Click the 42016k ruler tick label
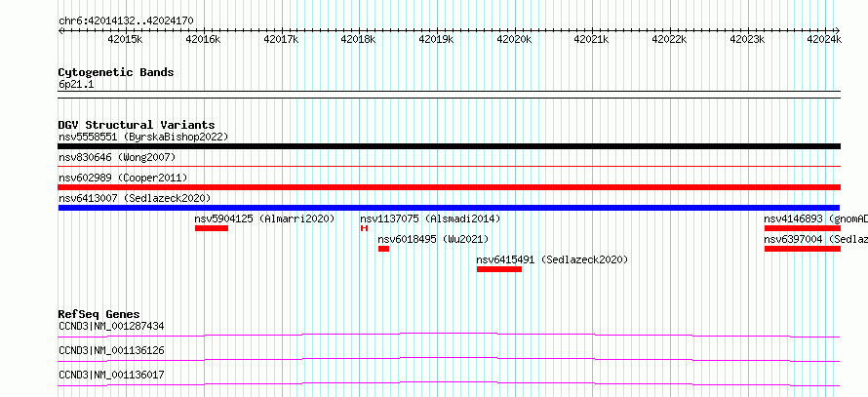 203,39
